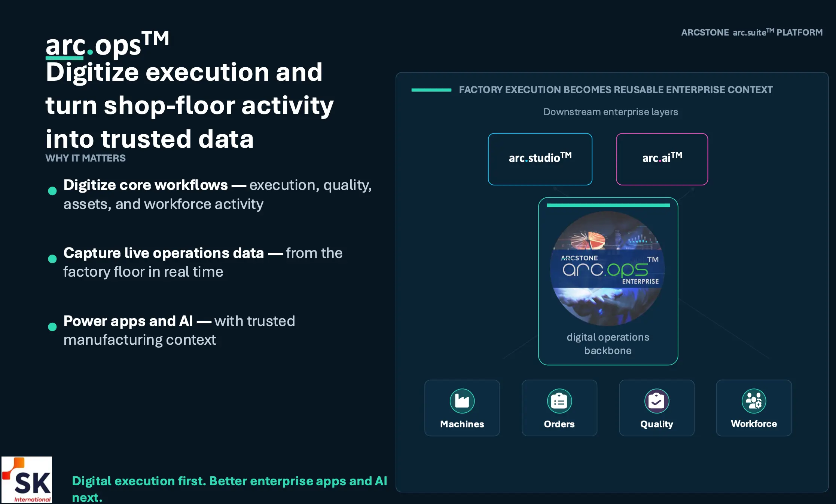The image size is (836, 504).
Task: Click 'Downstream enterprise layers' caption
Action: point(611,112)
